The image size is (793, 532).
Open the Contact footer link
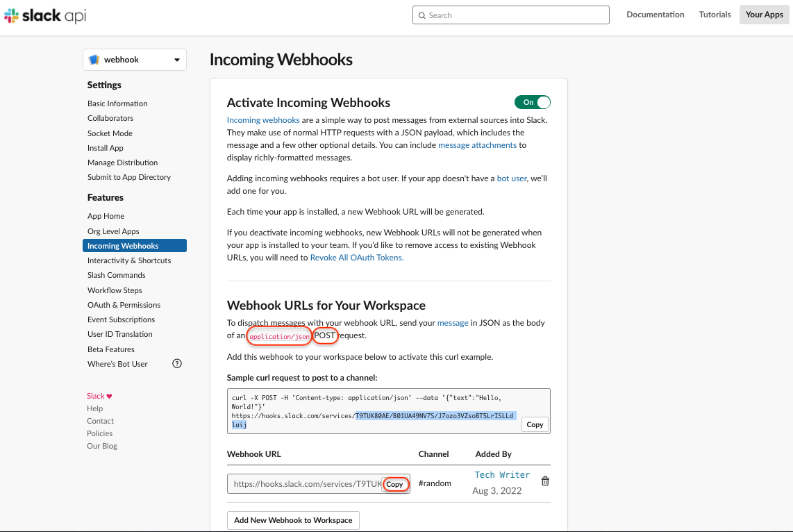click(100, 421)
